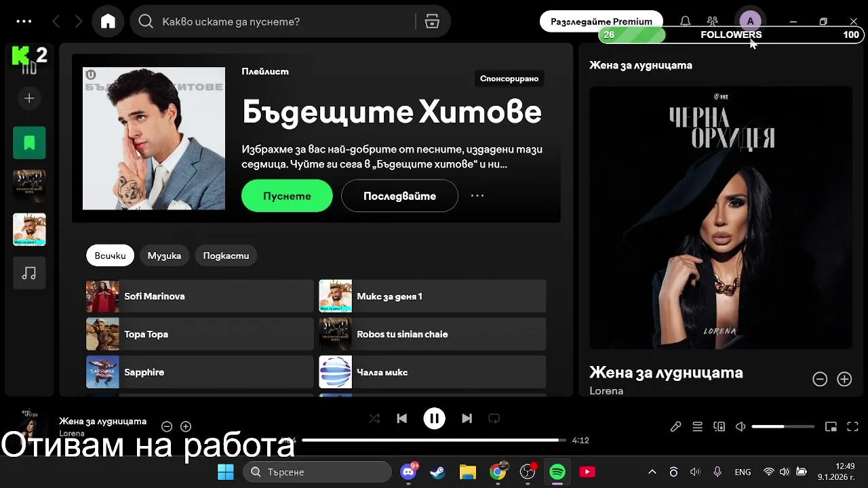Skip to the previous track

(401, 418)
